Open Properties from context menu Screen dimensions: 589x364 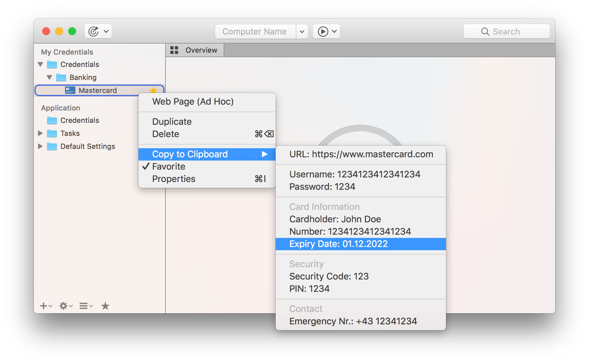[x=207, y=179]
